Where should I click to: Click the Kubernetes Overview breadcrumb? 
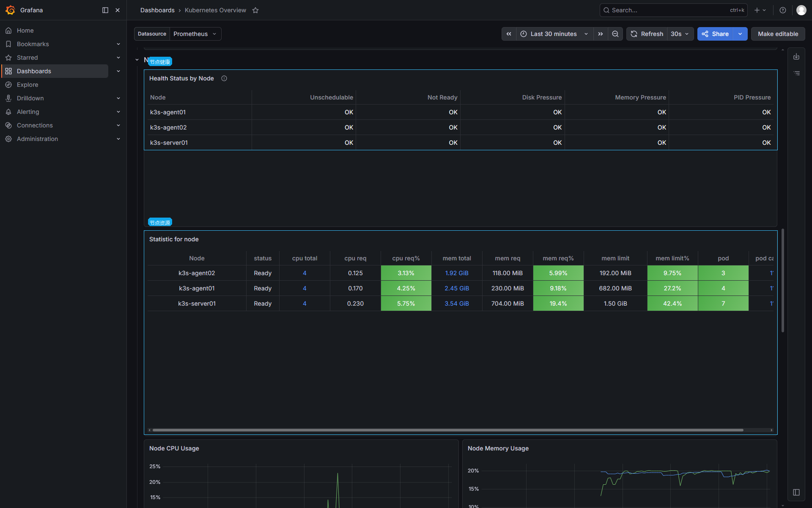215,10
